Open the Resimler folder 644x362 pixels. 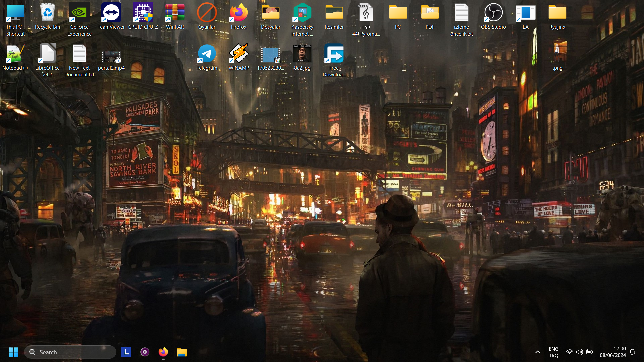[334, 17]
